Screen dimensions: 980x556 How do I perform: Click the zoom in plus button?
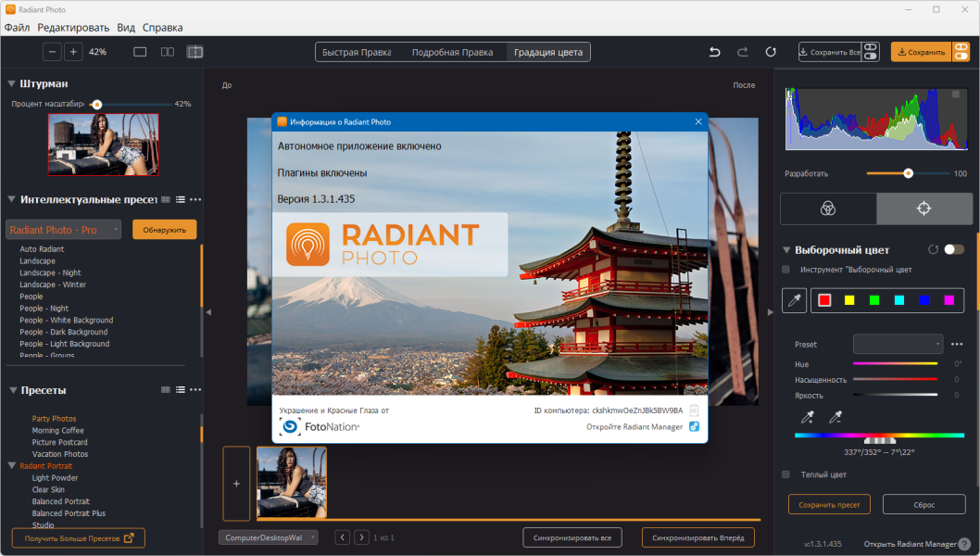click(73, 52)
